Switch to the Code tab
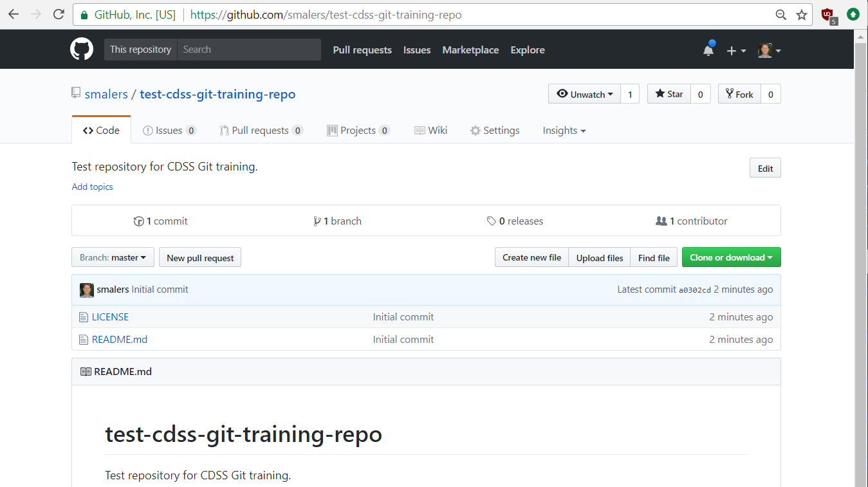Screen dimensions: 868x487 point(101,130)
